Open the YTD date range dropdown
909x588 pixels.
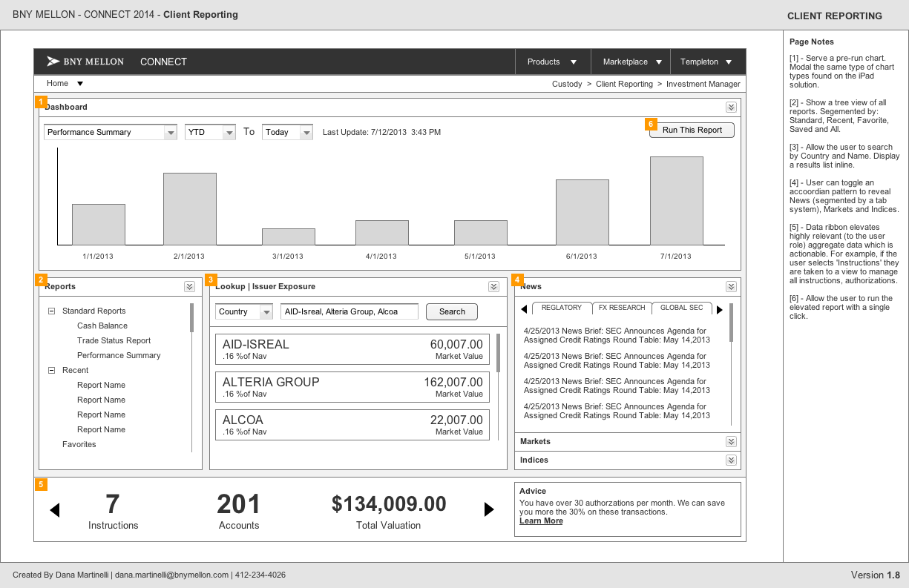(x=210, y=132)
